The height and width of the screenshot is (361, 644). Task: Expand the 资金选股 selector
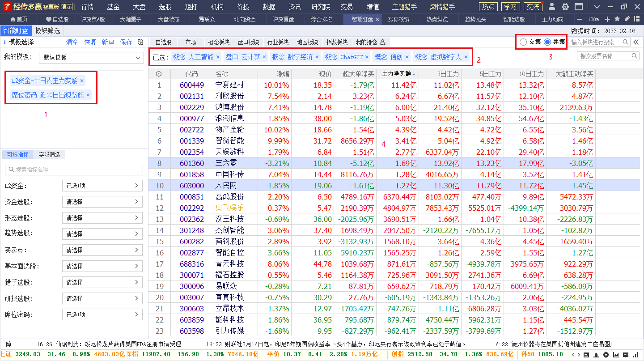pyautogui.click(x=102, y=202)
